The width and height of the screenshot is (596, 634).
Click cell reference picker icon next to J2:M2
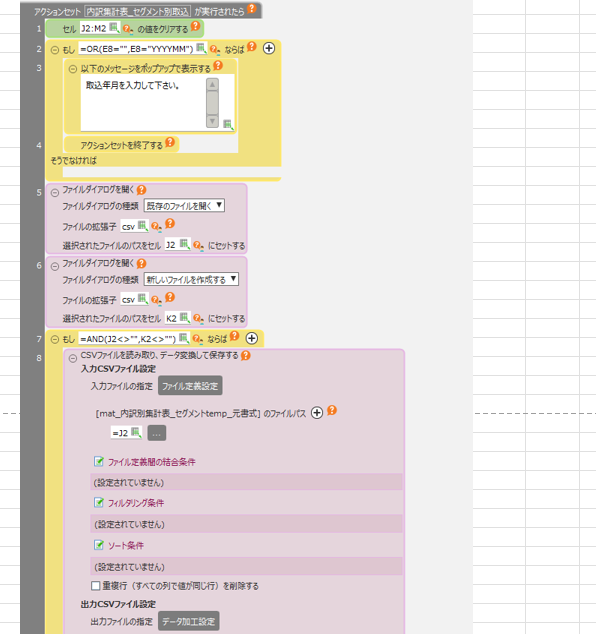pyautogui.click(x=114, y=27)
